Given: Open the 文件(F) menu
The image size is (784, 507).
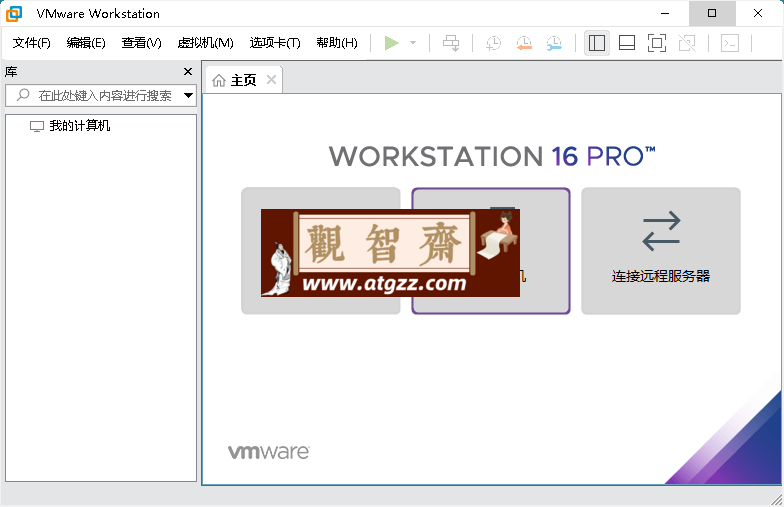Looking at the screenshot, I should (x=32, y=43).
